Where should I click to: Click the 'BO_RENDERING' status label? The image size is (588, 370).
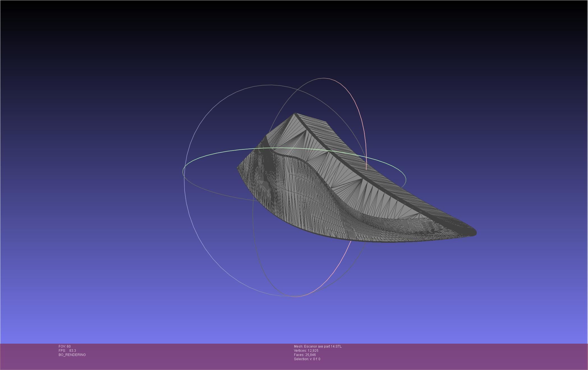pyautogui.click(x=72, y=355)
